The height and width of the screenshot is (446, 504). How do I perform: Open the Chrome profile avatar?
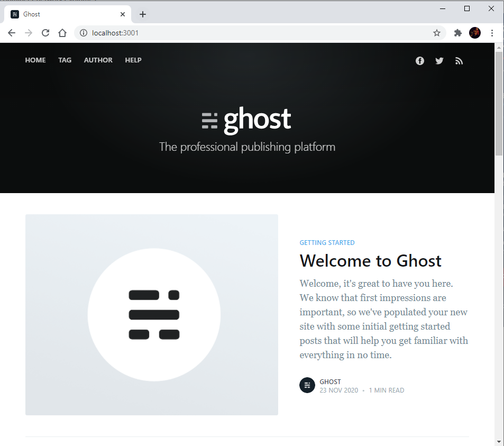pyautogui.click(x=475, y=33)
